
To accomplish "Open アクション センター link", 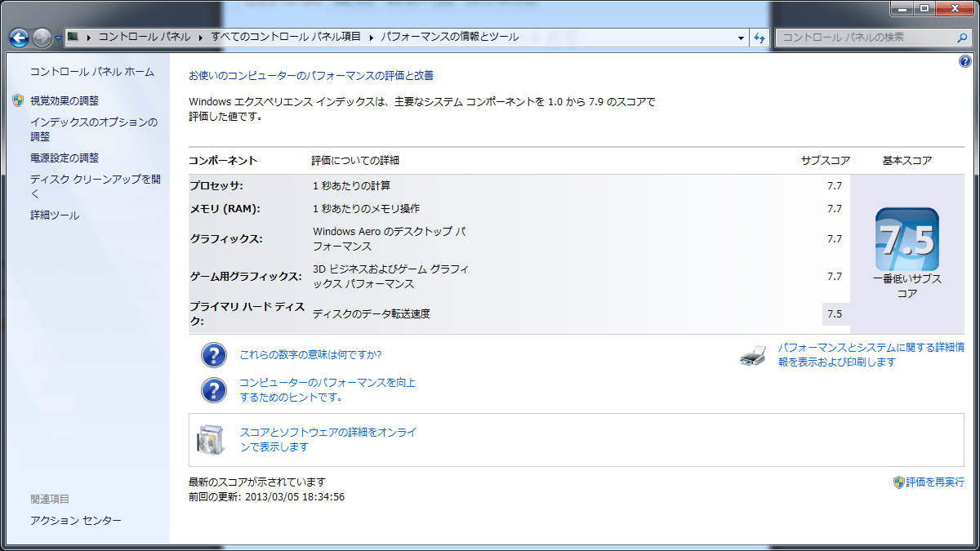I will (x=76, y=521).
